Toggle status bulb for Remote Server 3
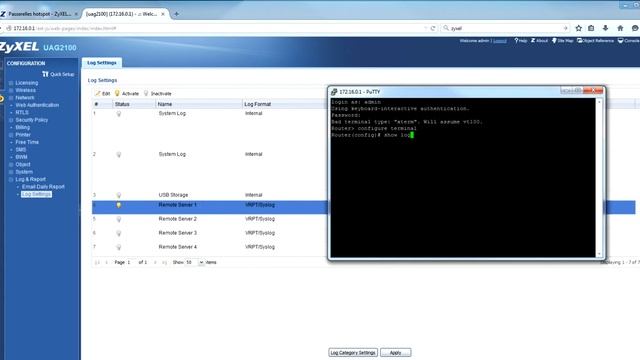The height and width of the screenshot is (360, 640). pyautogui.click(x=119, y=233)
